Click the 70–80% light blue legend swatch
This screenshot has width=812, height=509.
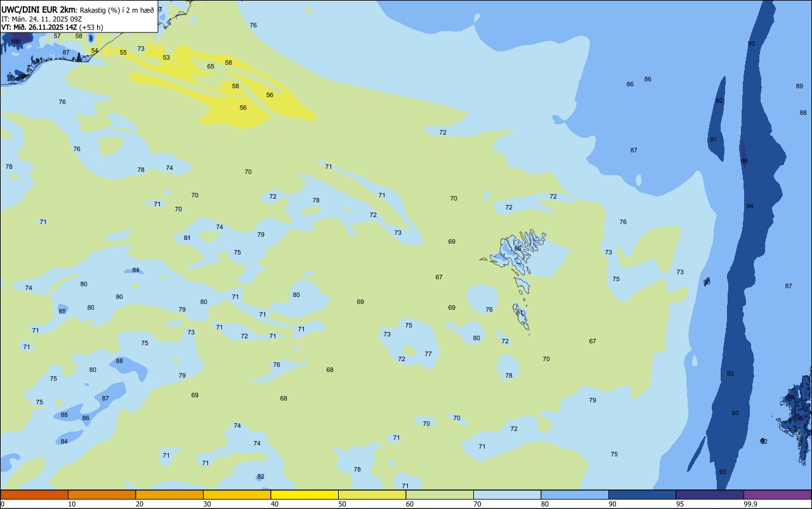(x=507, y=494)
